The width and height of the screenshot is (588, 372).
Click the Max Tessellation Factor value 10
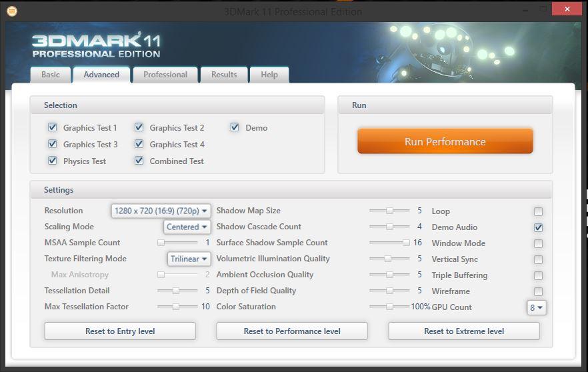pos(205,307)
